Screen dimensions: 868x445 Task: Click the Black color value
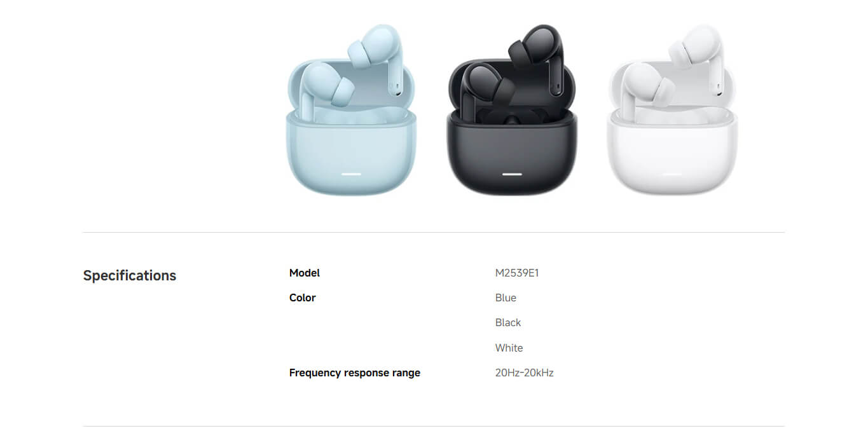[508, 322]
